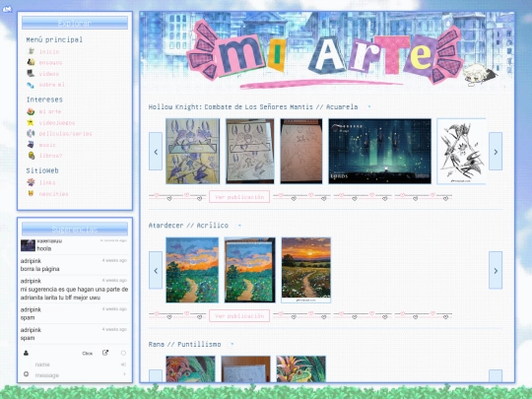Expand arrow beside Hollow Knight title
532x399 pixels.
point(369,106)
